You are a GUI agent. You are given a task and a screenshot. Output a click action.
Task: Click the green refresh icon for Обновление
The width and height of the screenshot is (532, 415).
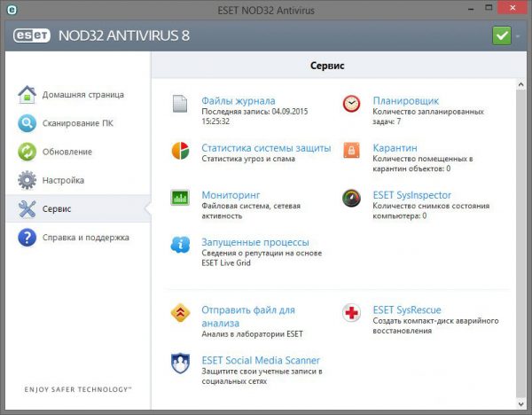[x=27, y=152]
